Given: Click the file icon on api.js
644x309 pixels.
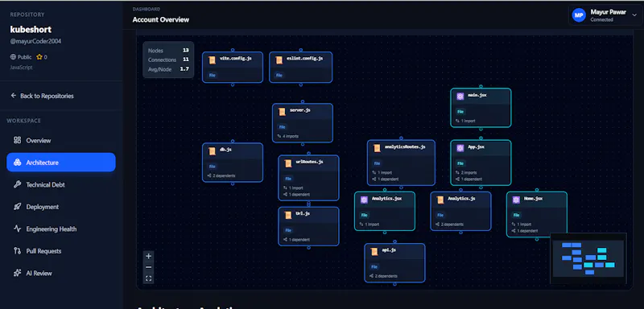Looking at the screenshot, I should point(374,252).
